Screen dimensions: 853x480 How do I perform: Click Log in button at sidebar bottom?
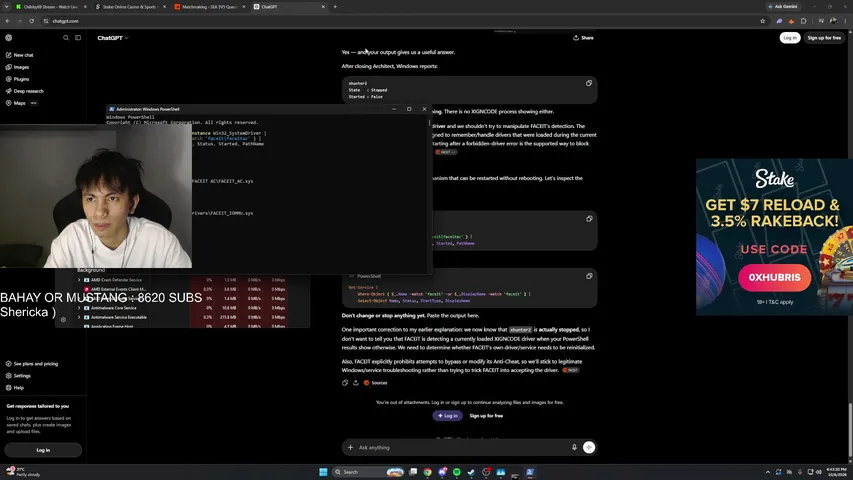tap(43, 450)
